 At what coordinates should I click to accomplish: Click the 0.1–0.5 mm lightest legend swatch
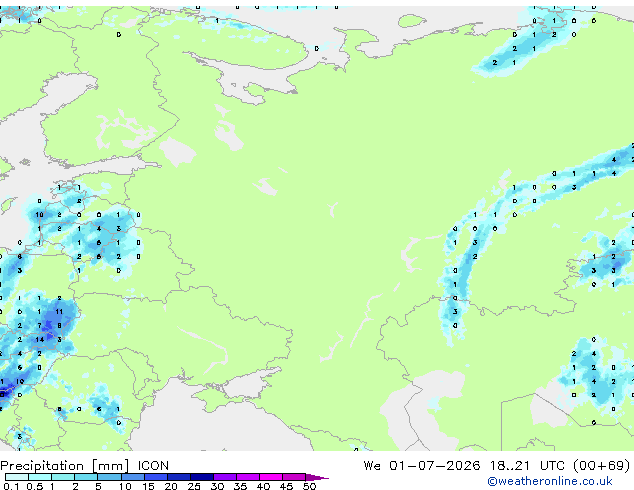(x=17, y=477)
